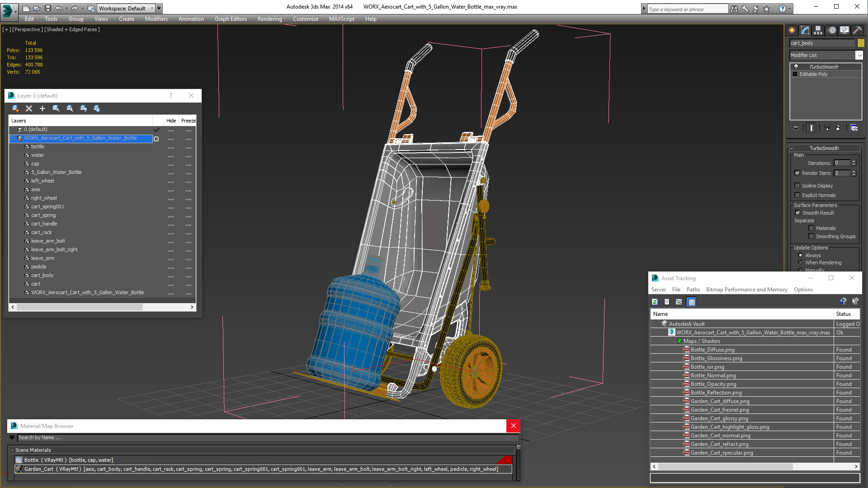The height and width of the screenshot is (488, 868).
Task: Click cart_body object color swatch
Action: click(x=861, y=43)
